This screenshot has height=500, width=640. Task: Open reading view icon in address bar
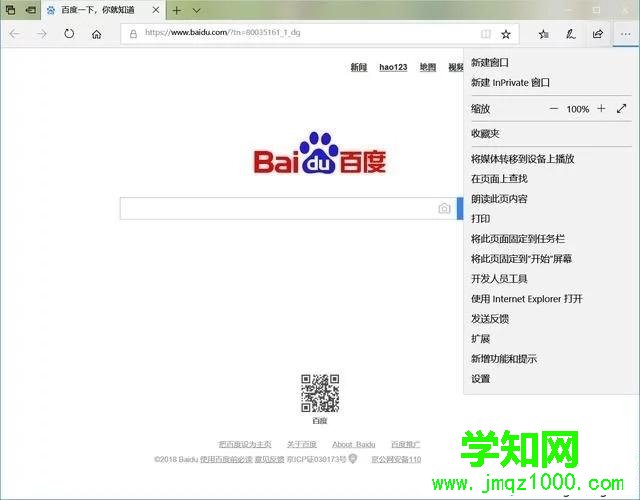point(486,34)
